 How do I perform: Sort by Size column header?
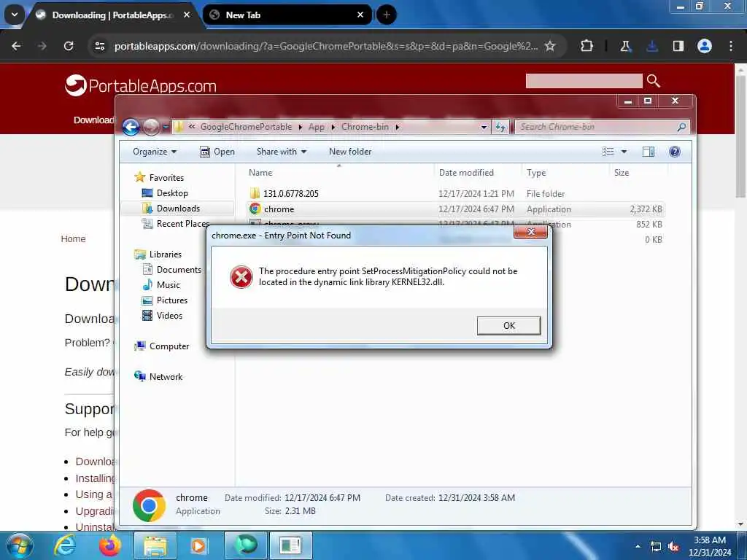point(638,173)
